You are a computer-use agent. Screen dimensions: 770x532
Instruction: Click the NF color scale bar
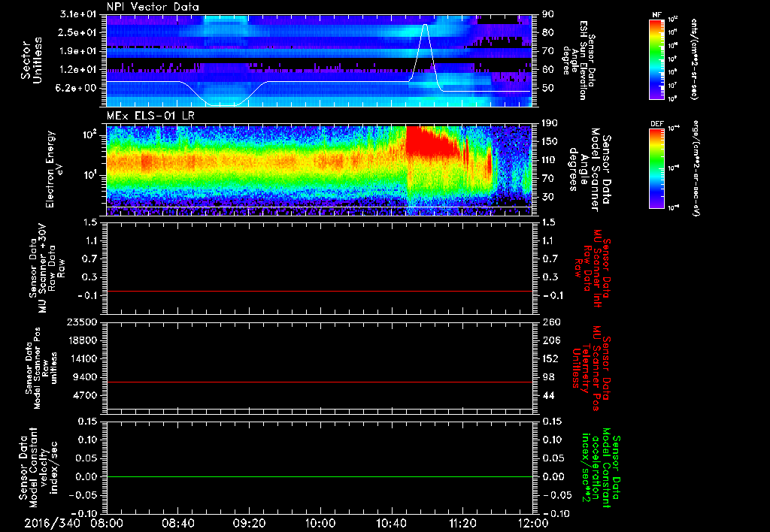click(658, 59)
